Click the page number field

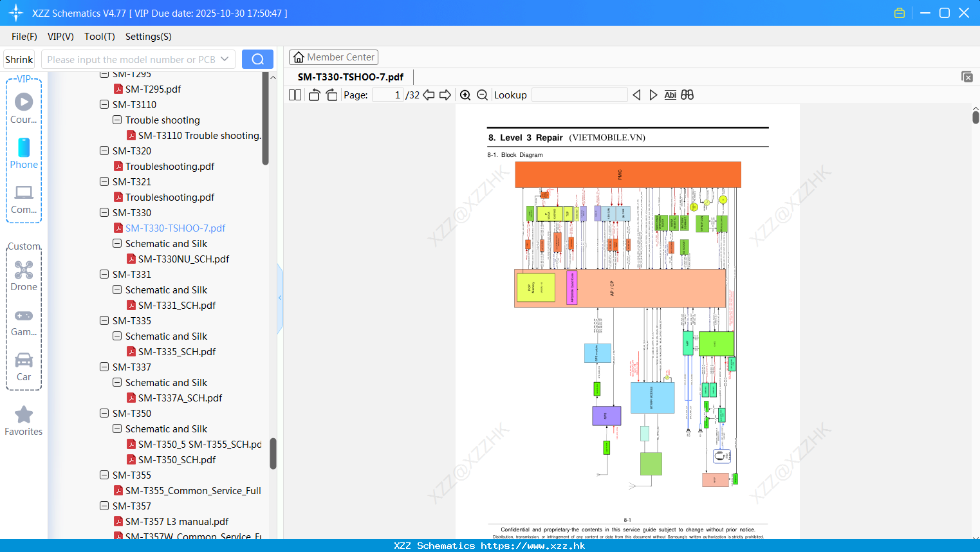pyautogui.click(x=388, y=95)
